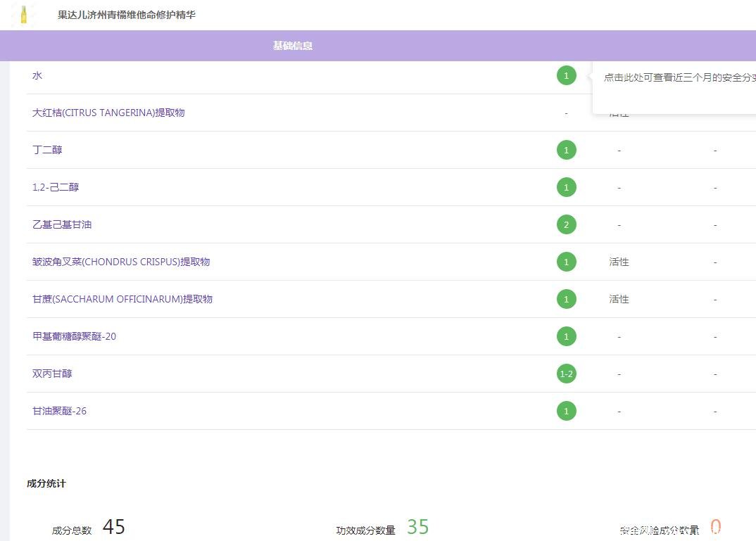Click the green safety score badge for 水
The height and width of the screenshot is (541, 756).
[566, 75]
